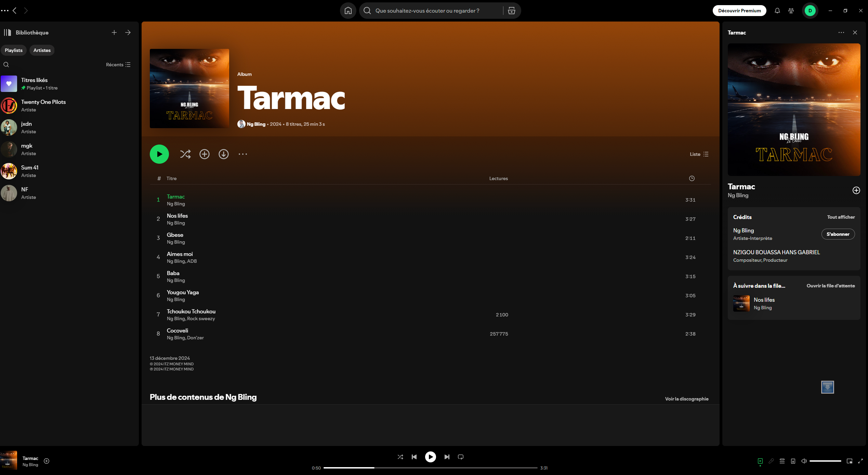This screenshot has width=868, height=475.
Task: Open NF artist in the library
Action: [x=68, y=193]
